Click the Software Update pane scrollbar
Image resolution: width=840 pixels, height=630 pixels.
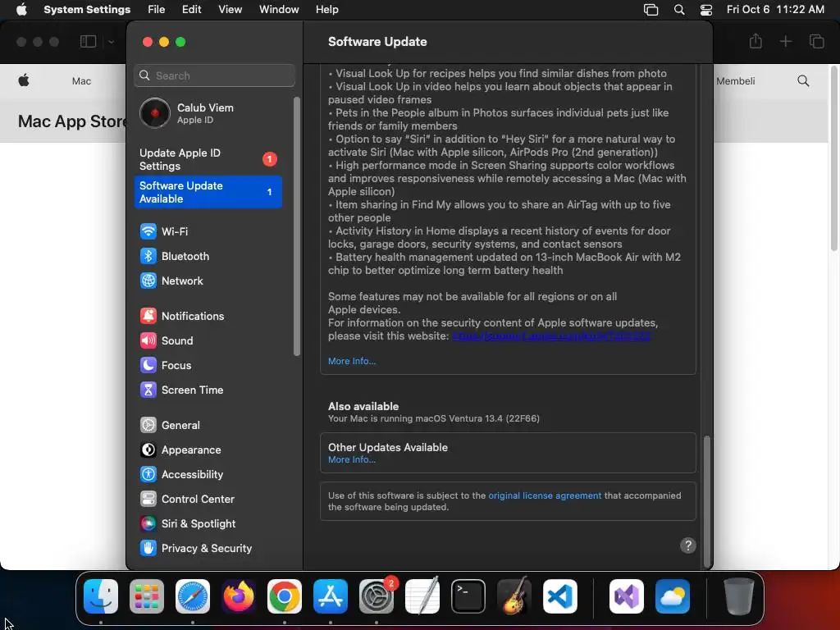click(x=706, y=501)
